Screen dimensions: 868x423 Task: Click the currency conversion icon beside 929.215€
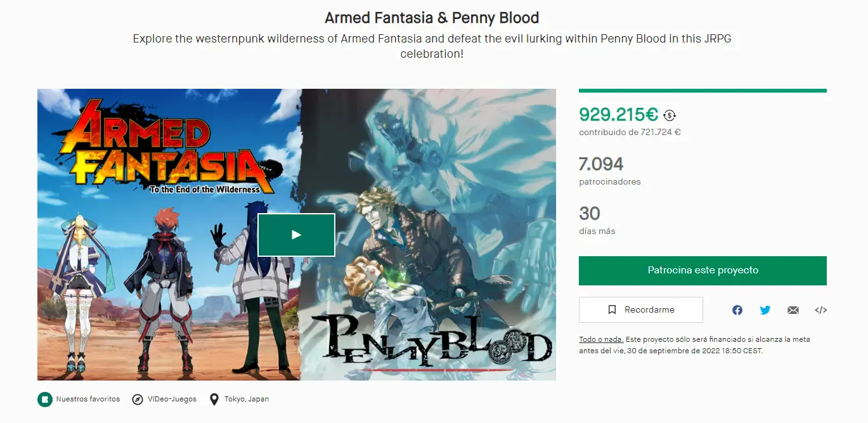coord(670,115)
